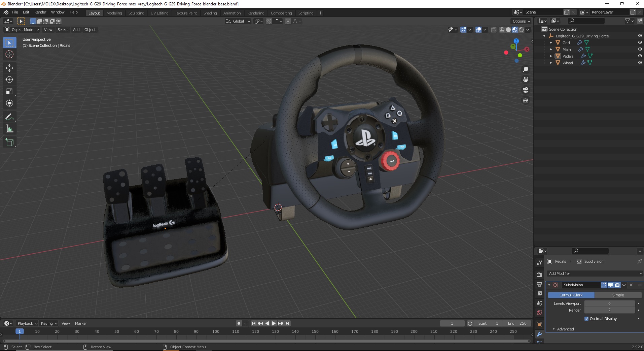The width and height of the screenshot is (644, 351).
Task: Select the Measure ruler tool
Action: 9,129
